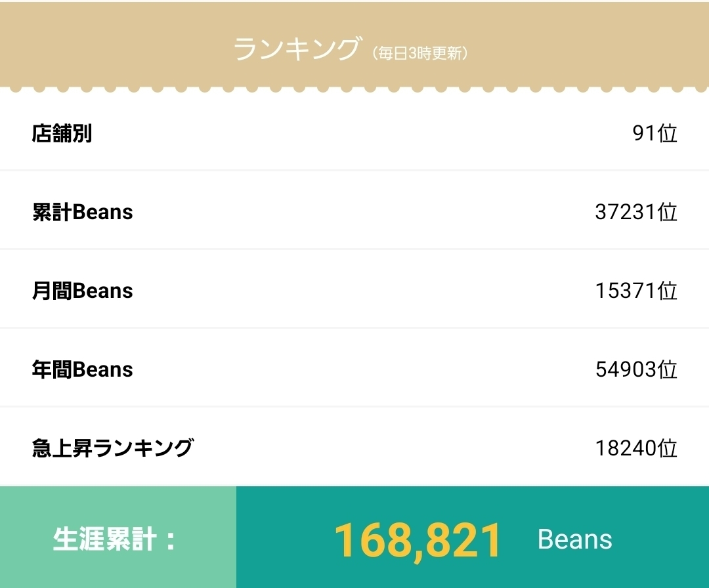Tap the ランキング header title
Viewport: 709px width, 588px height.
(297, 50)
